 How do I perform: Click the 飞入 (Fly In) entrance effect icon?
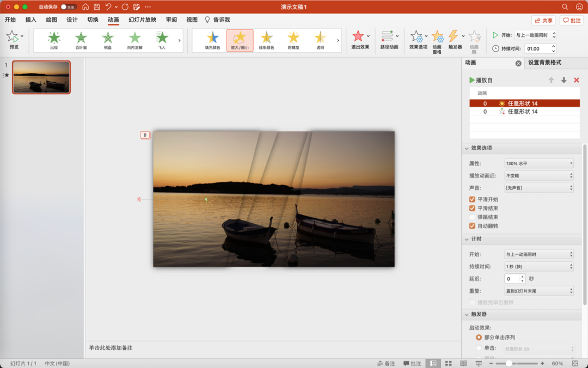pyautogui.click(x=162, y=38)
